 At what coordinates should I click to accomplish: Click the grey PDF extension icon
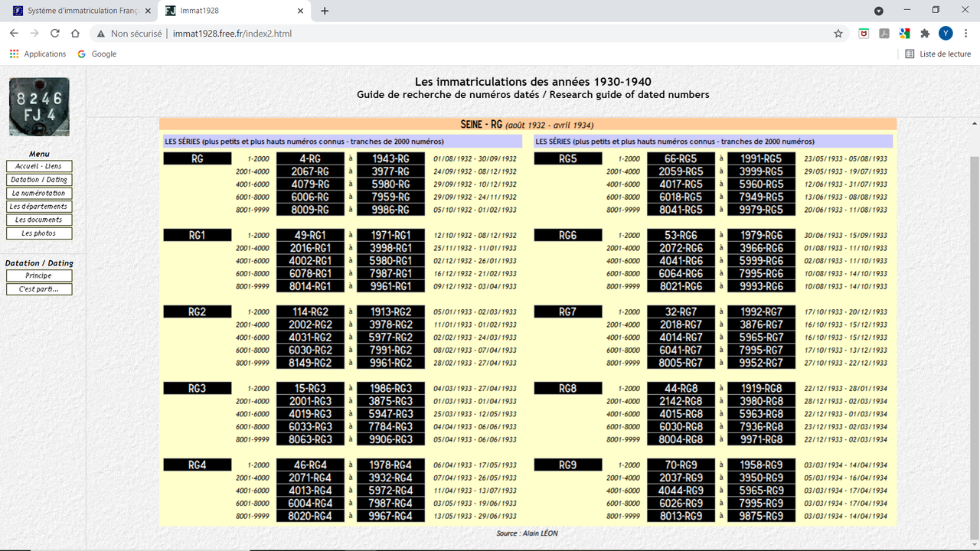tap(884, 34)
